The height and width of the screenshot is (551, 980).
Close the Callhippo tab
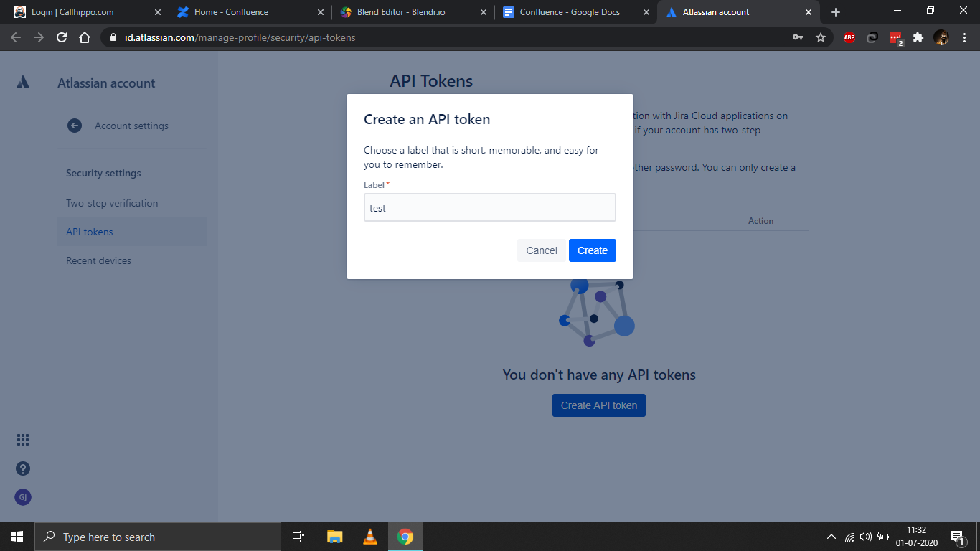pos(158,12)
